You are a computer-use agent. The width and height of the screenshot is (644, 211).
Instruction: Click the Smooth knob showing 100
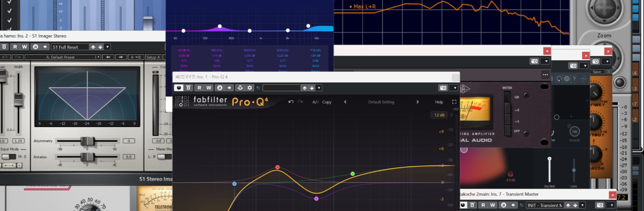pyautogui.click(x=574, y=132)
